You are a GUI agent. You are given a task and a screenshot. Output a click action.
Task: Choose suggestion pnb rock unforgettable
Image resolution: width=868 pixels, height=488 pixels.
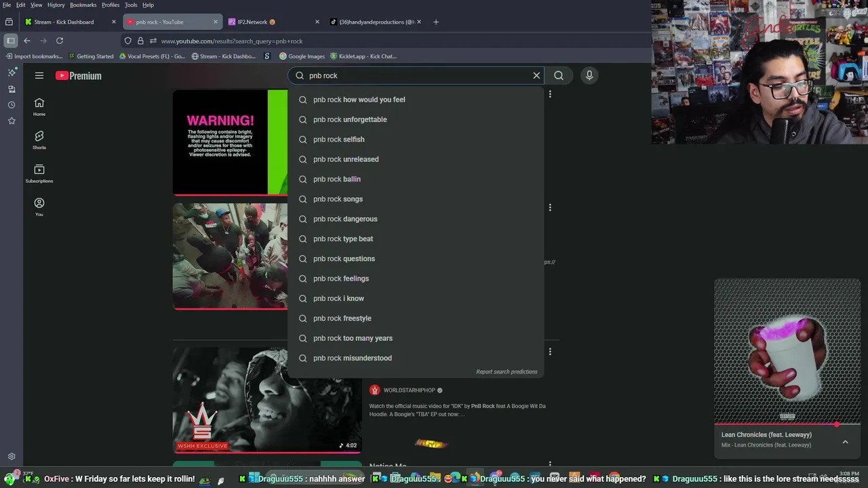416,119
